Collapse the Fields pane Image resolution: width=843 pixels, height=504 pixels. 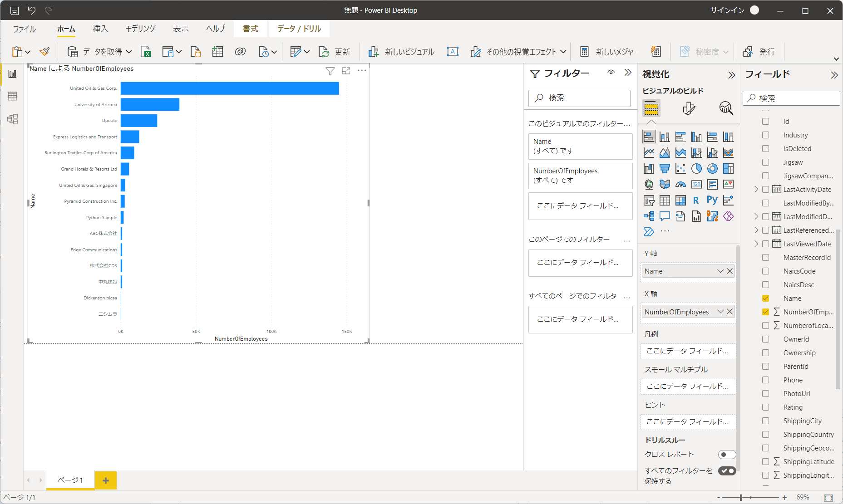pos(834,75)
